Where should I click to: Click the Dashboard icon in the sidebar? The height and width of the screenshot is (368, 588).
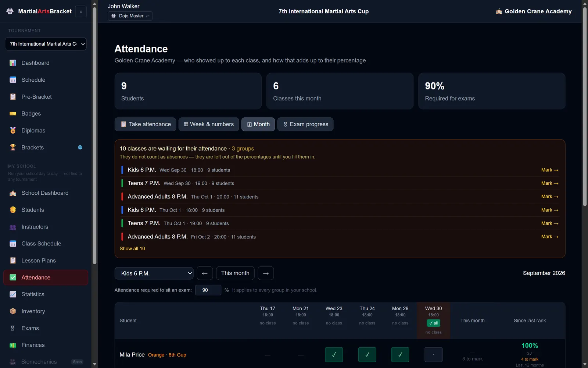point(13,63)
